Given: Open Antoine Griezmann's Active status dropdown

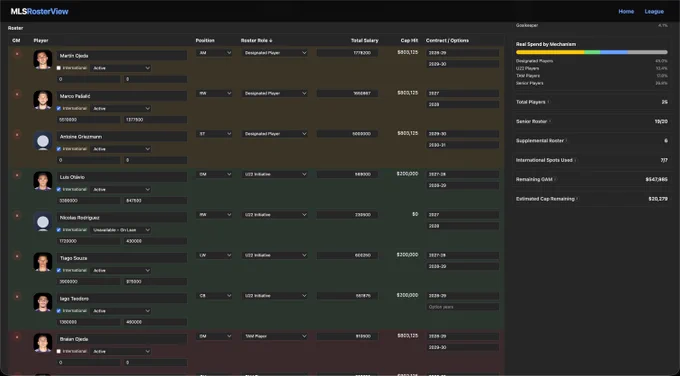Looking at the screenshot, I should (121, 149).
